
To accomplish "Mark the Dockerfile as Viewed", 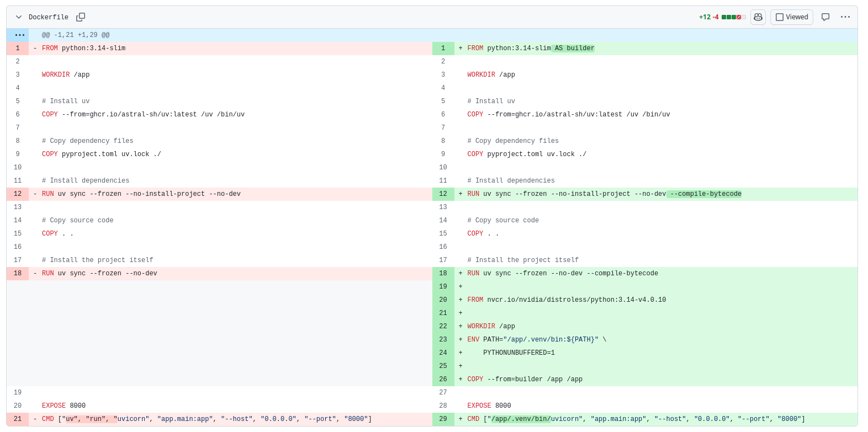I will point(792,17).
